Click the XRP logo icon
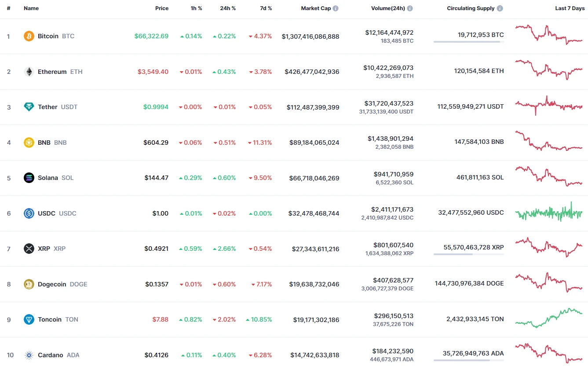Screen dimensions: 588x370 [x=29, y=249]
